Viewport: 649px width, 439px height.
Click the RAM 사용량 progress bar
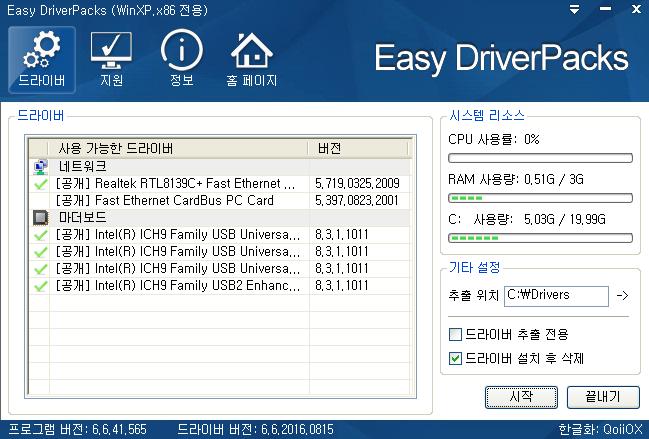540,198
